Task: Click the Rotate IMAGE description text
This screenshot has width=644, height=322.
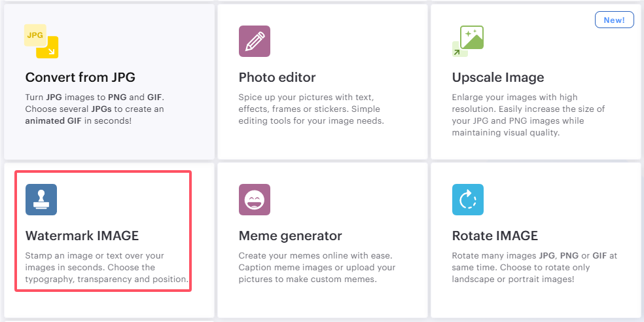Action: tap(535, 268)
